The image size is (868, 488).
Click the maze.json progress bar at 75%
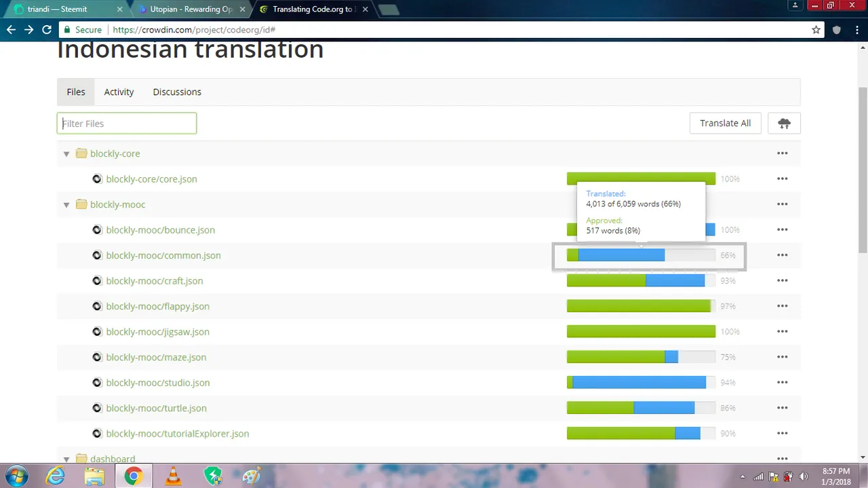pyautogui.click(x=641, y=357)
